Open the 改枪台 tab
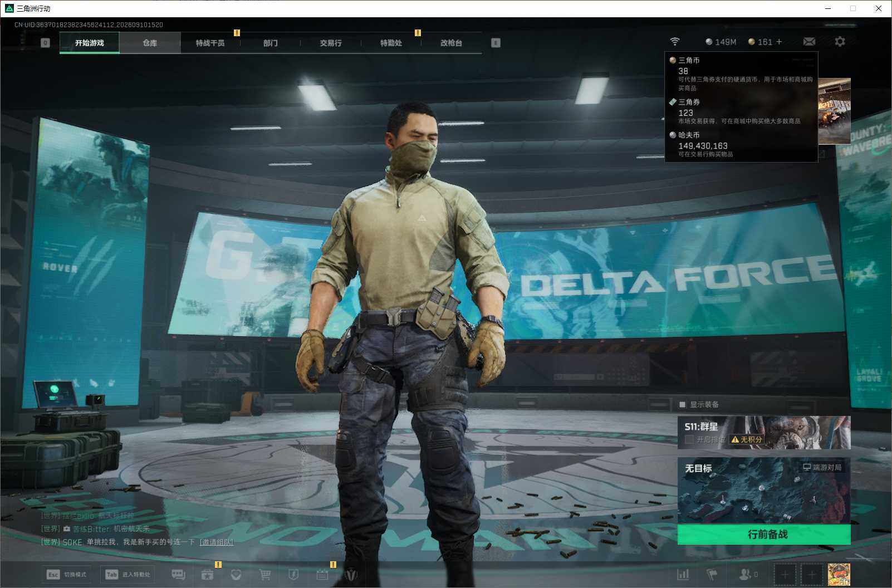 451,43
